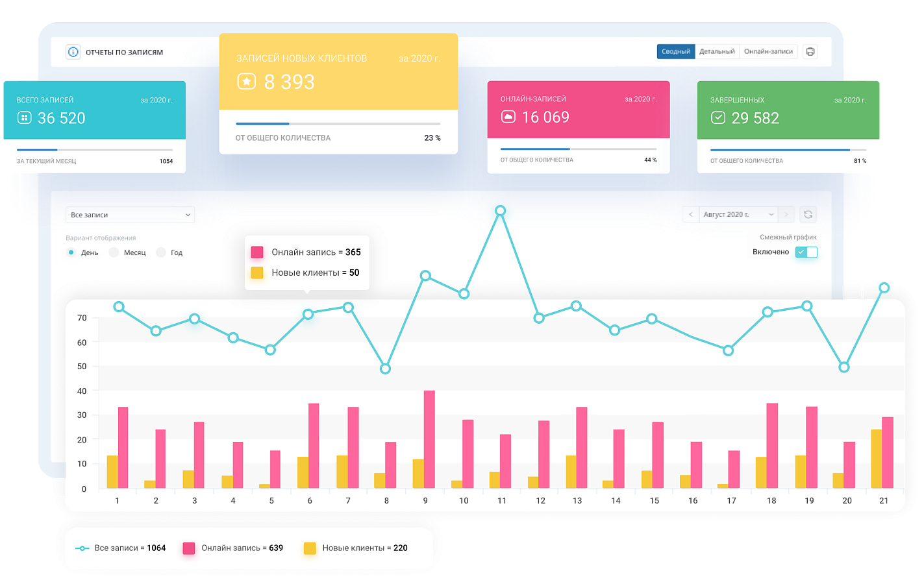Select the День display radio option
Viewport: 924px width, 584px height.
(71, 252)
